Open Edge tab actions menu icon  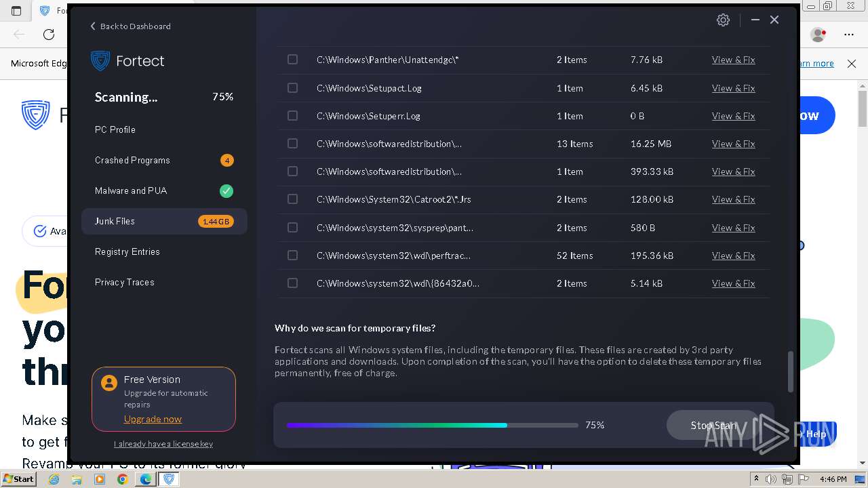tap(16, 11)
